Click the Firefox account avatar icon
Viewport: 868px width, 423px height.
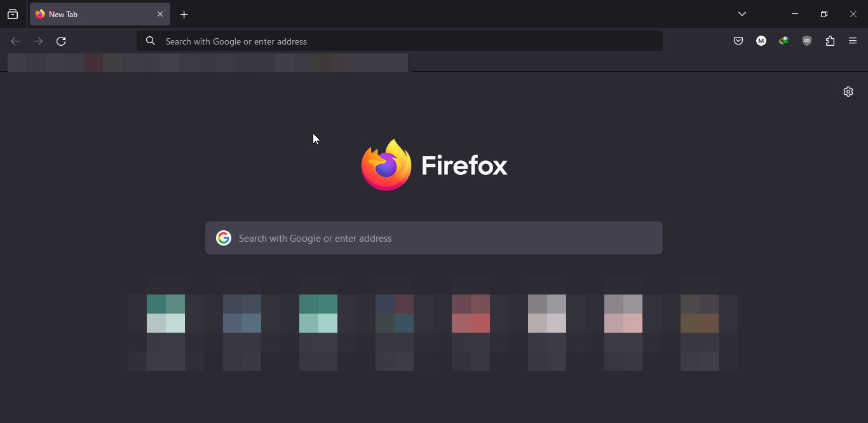[x=761, y=41]
